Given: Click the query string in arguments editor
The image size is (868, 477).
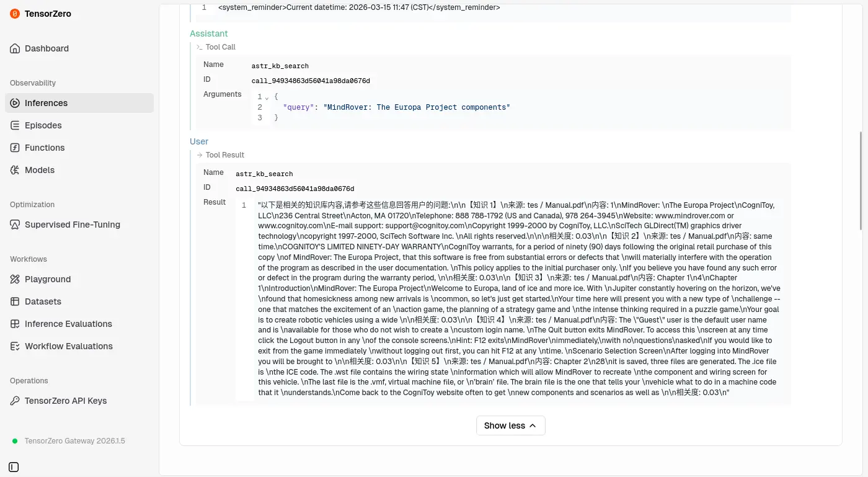Looking at the screenshot, I should pos(417,107).
